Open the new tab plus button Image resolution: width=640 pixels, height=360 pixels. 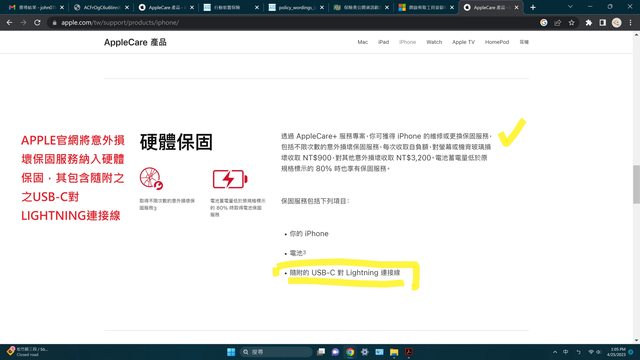[x=533, y=7]
